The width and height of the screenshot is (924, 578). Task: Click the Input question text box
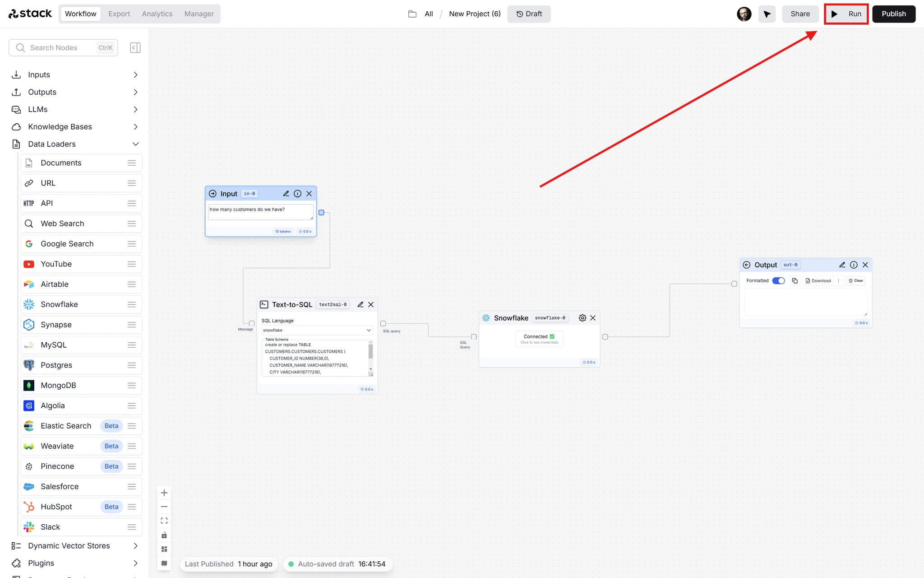point(261,212)
